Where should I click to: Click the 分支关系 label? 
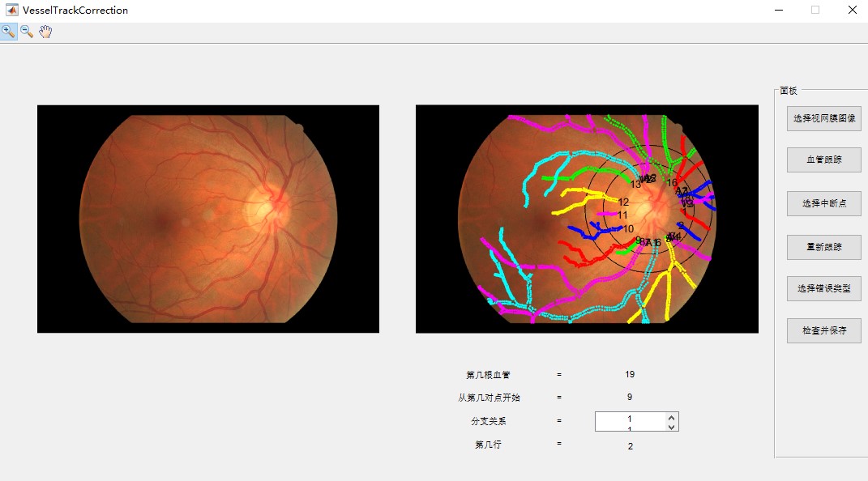488,421
